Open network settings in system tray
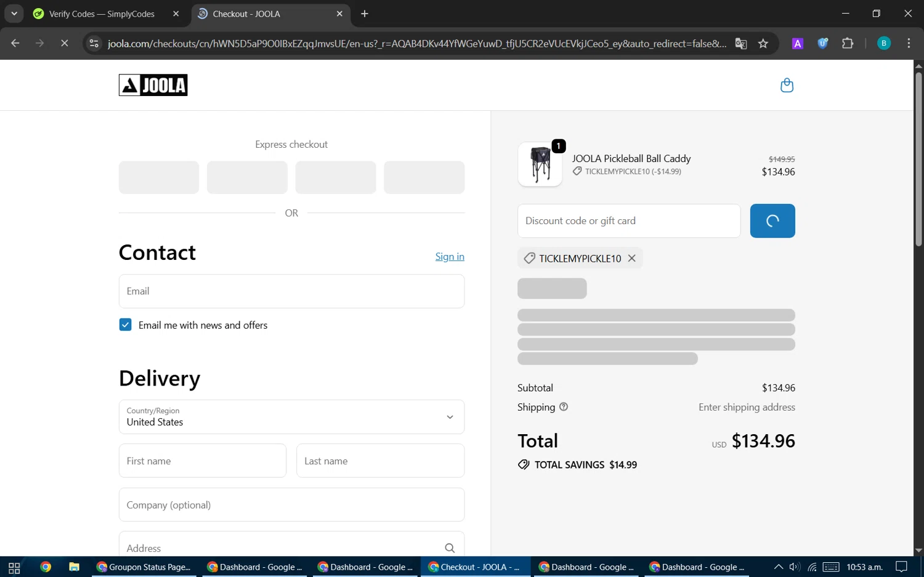This screenshot has height=577, width=924. [x=813, y=567]
